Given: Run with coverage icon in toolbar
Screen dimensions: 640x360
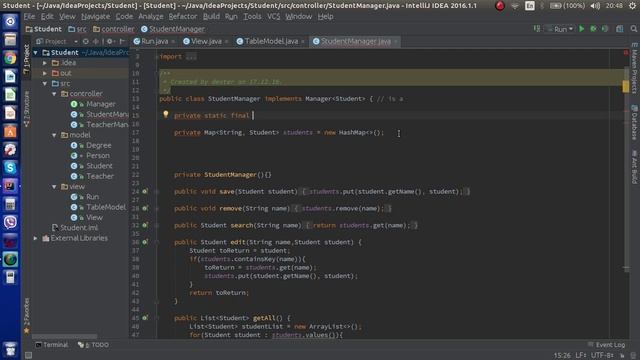Looking at the screenshot, I should click(x=605, y=29).
